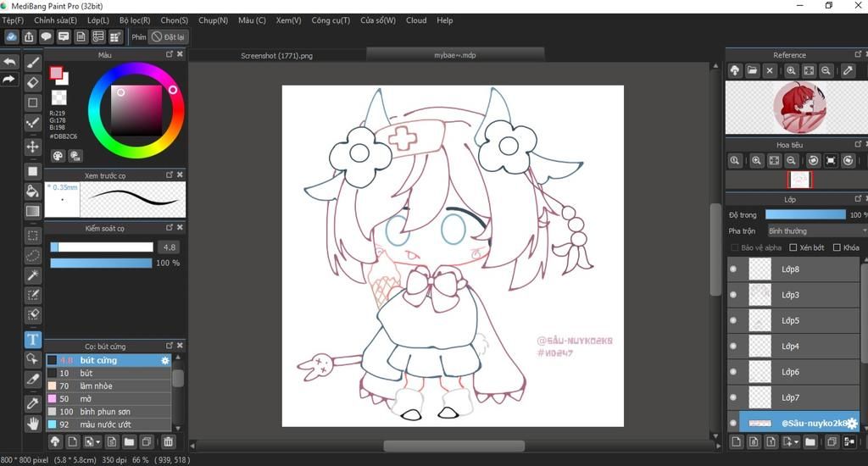Open the Lớp(L) menu
Screen dimensions: 868x466
[x=98, y=20]
